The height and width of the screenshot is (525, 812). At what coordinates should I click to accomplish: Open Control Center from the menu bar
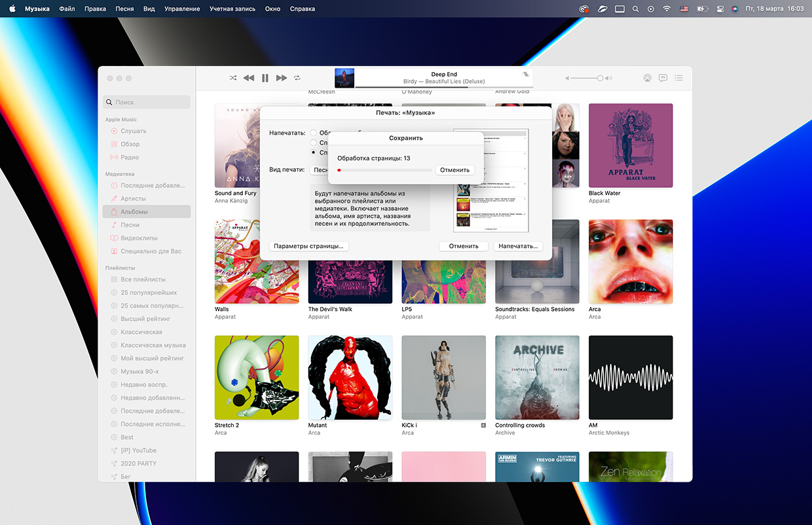click(x=720, y=9)
